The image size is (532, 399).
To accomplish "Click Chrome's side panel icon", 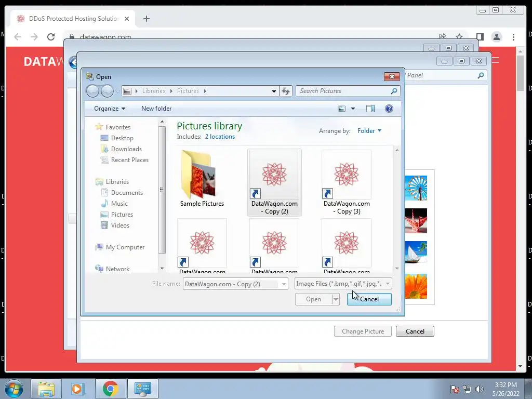I will coord(480,37).
